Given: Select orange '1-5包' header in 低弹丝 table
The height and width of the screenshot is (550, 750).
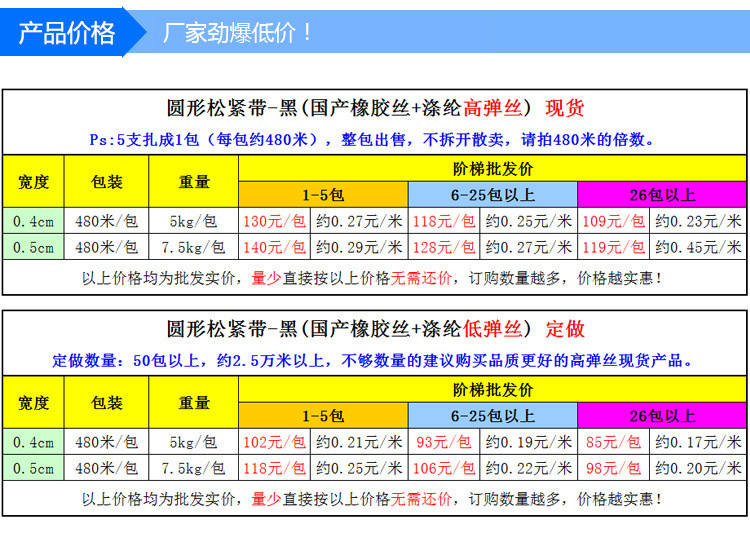Looking at the screenshot, I should click(x=323, y=416).
